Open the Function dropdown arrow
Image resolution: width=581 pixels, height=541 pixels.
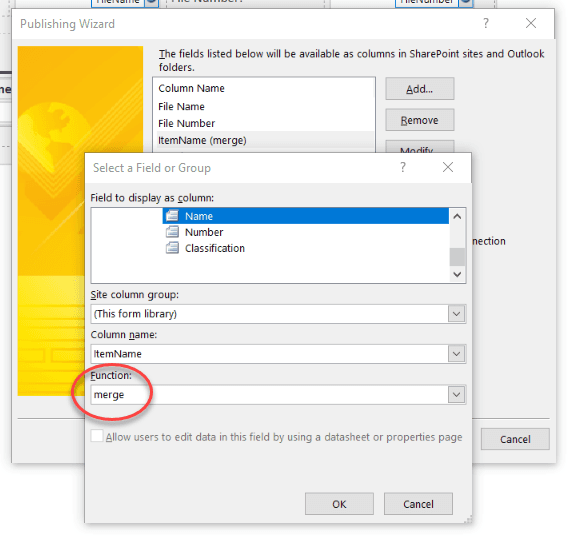click(456, 395)
